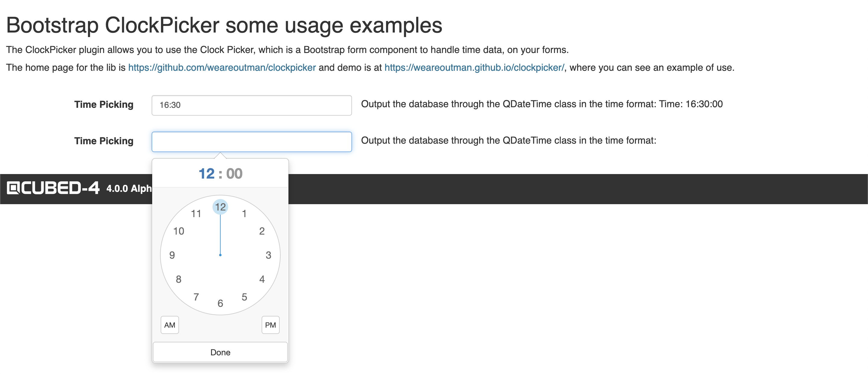Click the empty second Time Picking input
The height and width of the screenshot is (374, 868).
(x=251, y=142)
